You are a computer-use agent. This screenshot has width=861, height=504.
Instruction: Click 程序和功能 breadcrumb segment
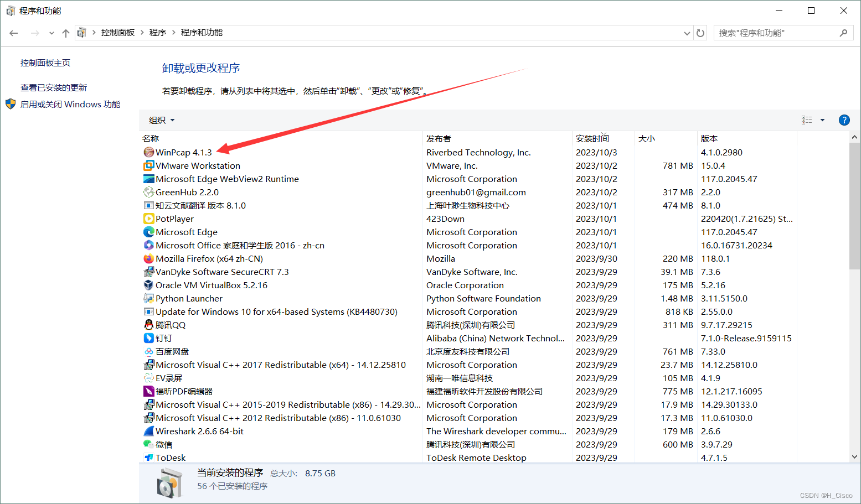tap(202, 33)
